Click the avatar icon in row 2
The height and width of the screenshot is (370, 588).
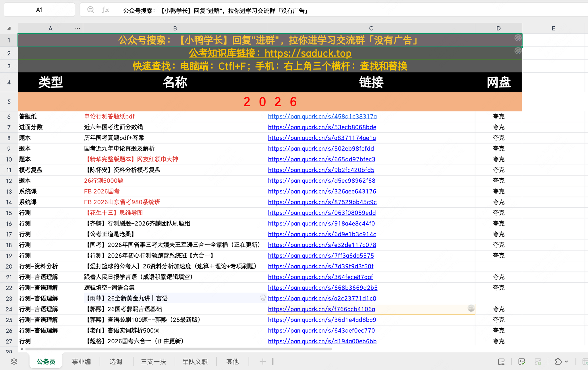(x=518, y=51)
